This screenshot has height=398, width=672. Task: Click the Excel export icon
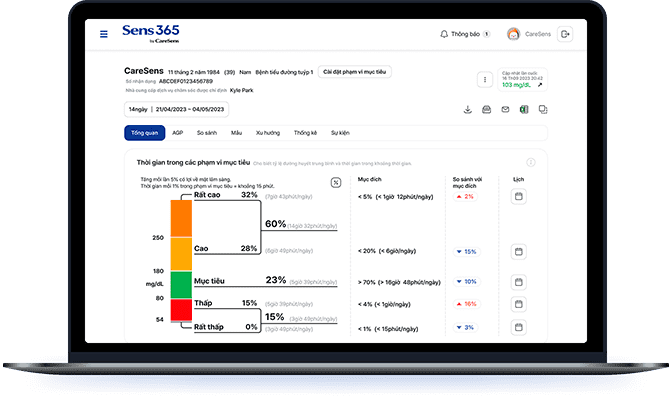[524, 110]
